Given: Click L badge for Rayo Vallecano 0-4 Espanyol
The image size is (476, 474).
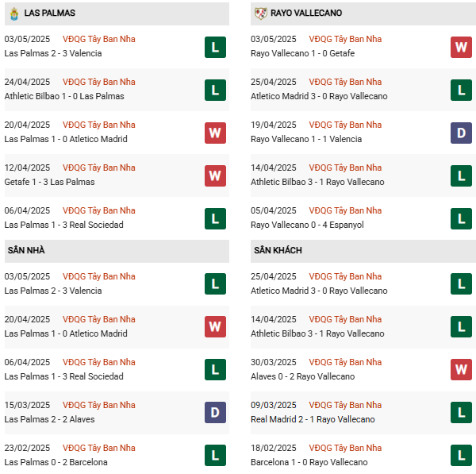Looking at the screenshot, I should coord(461,218).
